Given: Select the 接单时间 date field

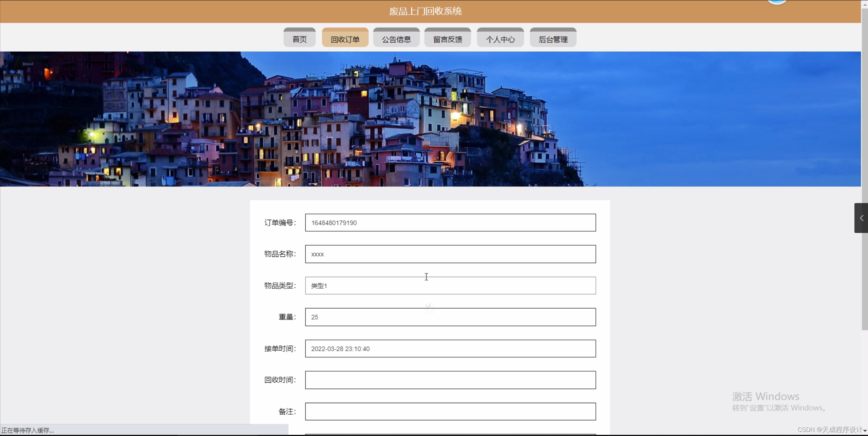Looking at the screenshot, I should click(x=450, y=349).
